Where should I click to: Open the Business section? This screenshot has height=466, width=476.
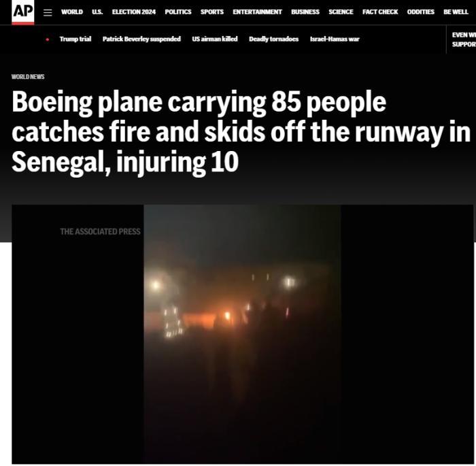[305, 12]
